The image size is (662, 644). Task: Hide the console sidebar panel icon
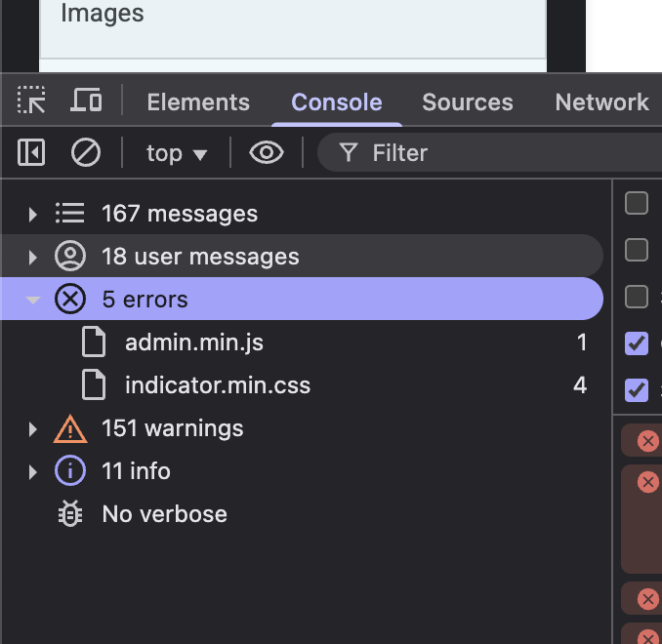(31, 152)
